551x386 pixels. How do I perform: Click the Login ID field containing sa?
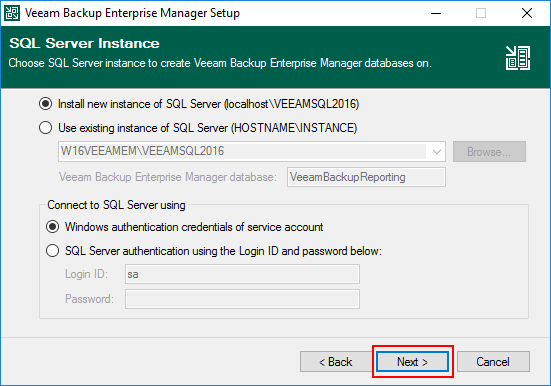[x=242, y=274]
